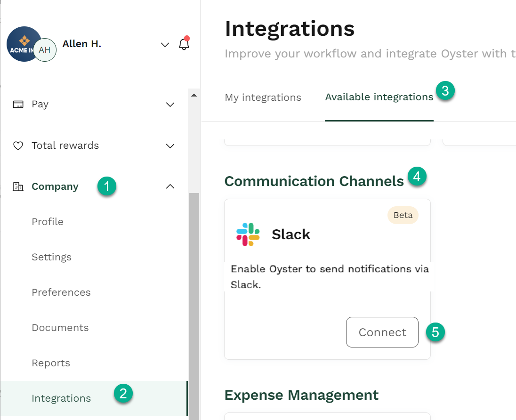The height and width of the screenshot is (420, 516).
Task: Click the Pay card icon in sidebar
Action: tap(18, 104)
